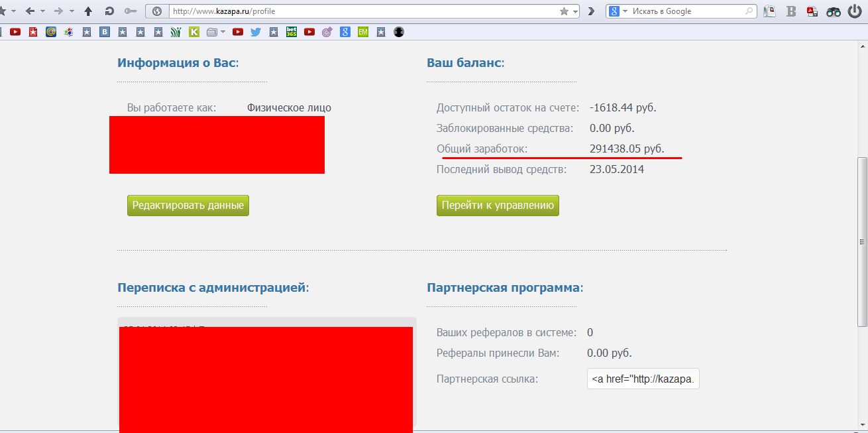Image resolution: width=868 pixels, height=433 pixels.
Task: Click the binoculars icon in toolbar
Action: coord(833,11)
